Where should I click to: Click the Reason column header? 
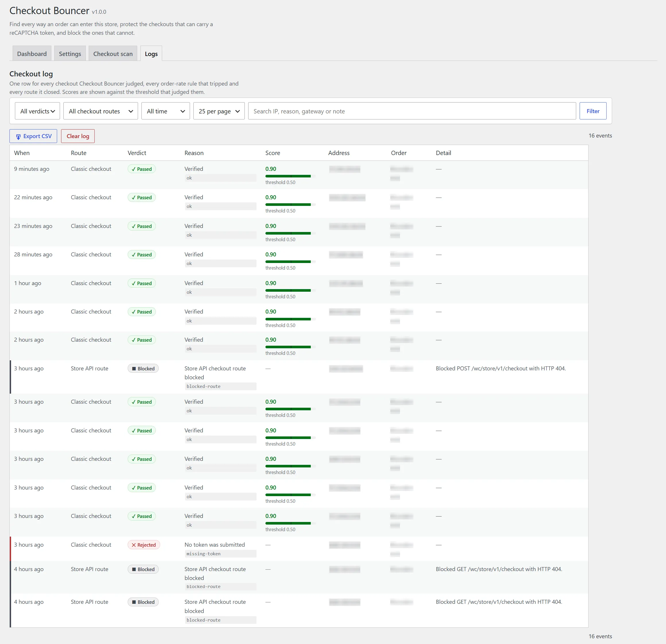[x=194, y=153]
